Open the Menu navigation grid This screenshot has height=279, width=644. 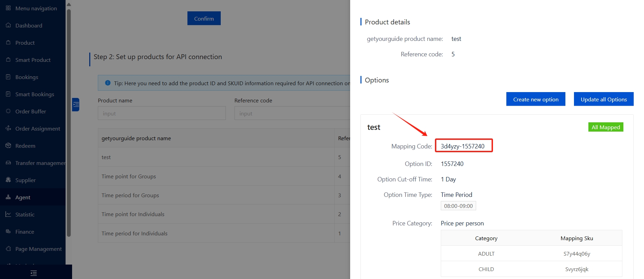(x=8, y=8)
